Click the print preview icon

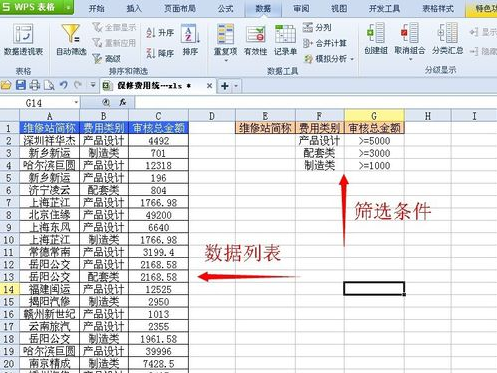point(49,86)
